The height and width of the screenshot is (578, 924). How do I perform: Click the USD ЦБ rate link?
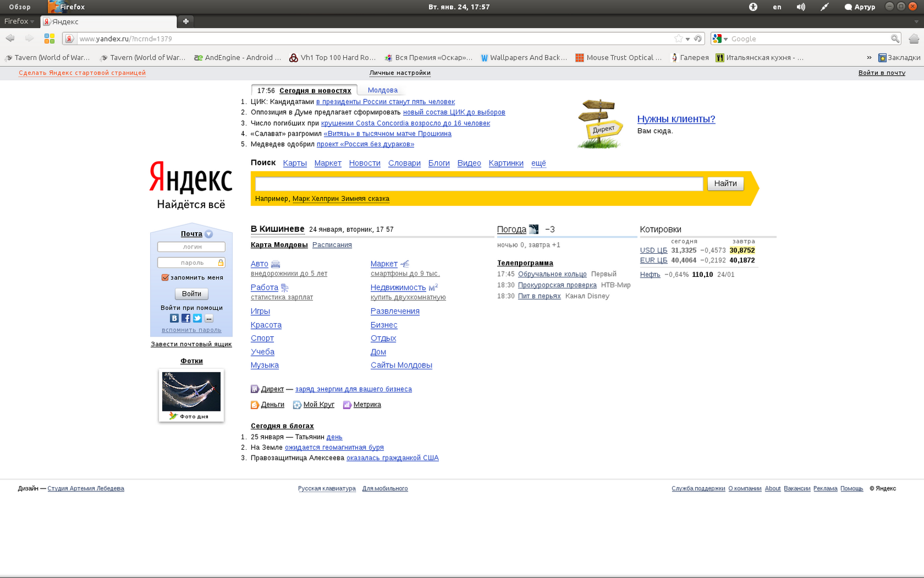[x=653, y=250]
